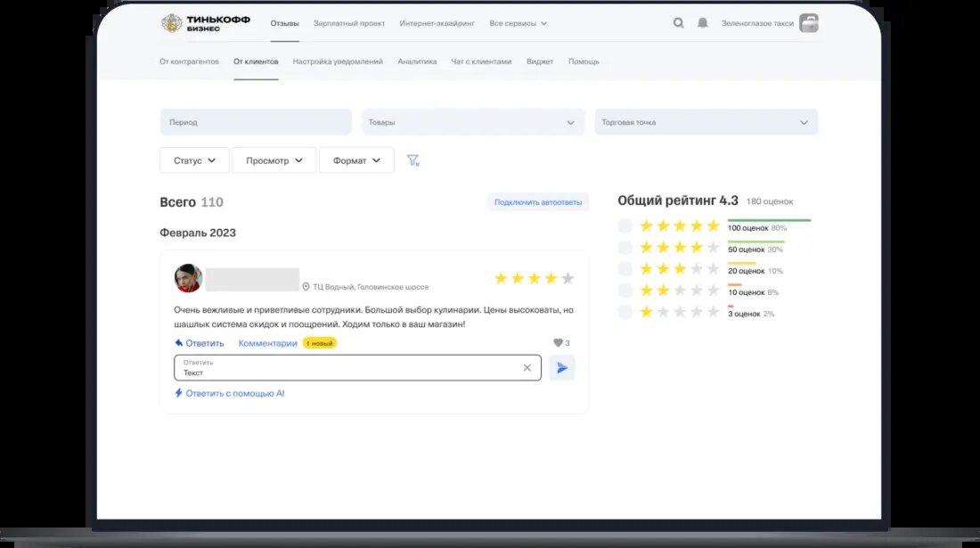Image resolution: width=980 pixels, height=548 pixels.
Task: Switch to the Отзывы top tab
Action: pyautogui.click(x=284, y=23)
